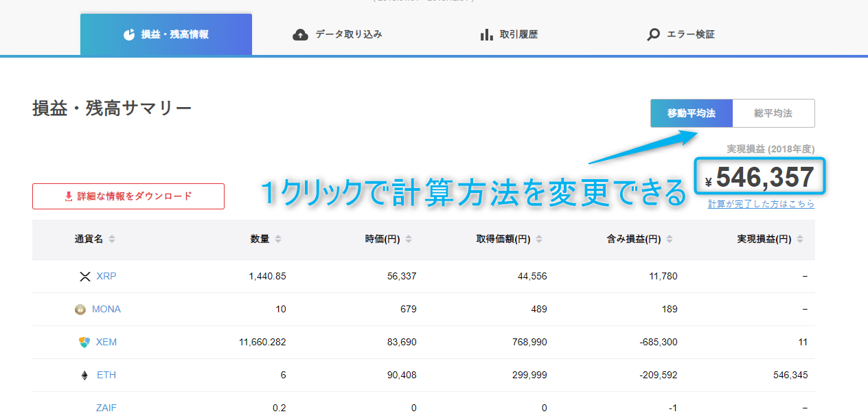The image size is (868, 416).
Task: Click the ETH diamond icon
Action: [85, 375]
